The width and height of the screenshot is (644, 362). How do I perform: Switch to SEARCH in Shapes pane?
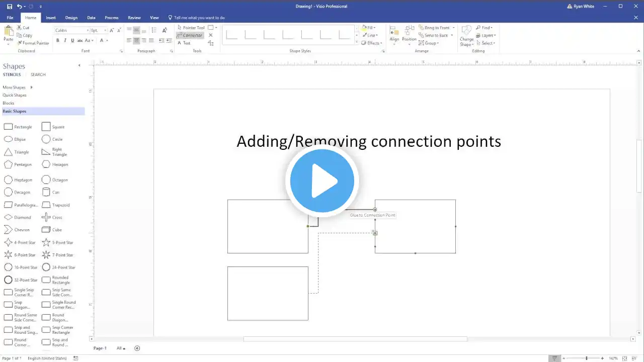tap(38, 74)
